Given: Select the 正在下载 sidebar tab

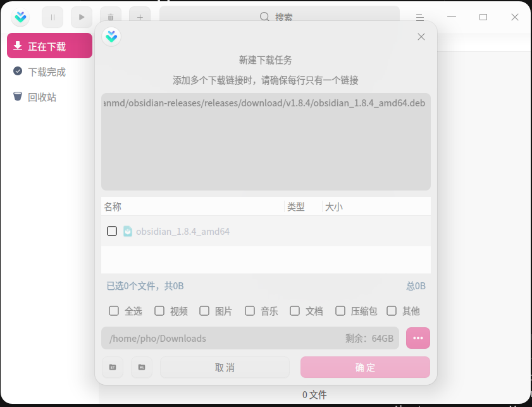Looking at the screenshot, I should tap(49, 46).
